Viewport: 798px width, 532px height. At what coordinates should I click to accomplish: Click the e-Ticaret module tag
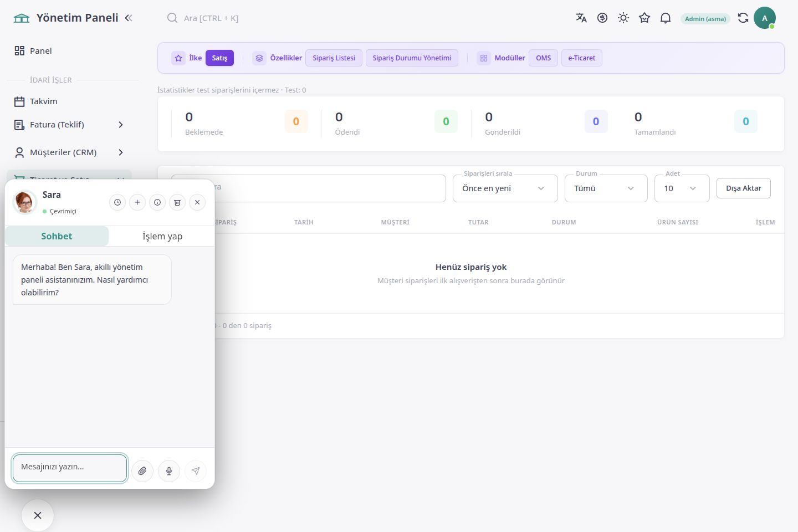coord(582,58)
